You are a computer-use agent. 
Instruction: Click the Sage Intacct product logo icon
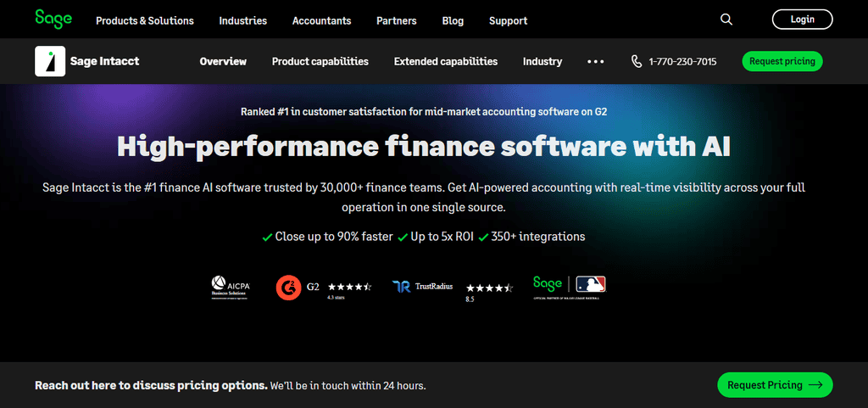tap(50, 61)
